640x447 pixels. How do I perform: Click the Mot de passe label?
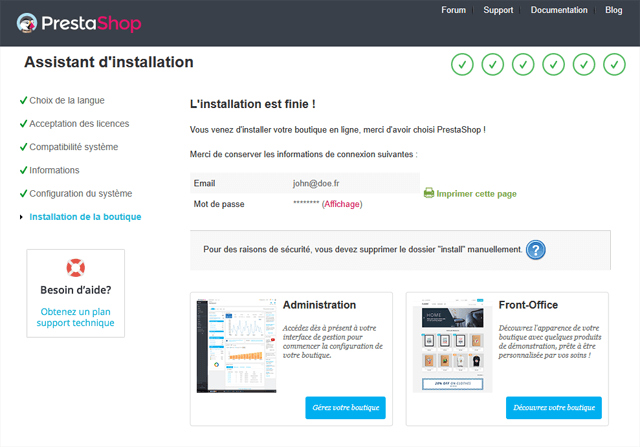(x=219, y=204)
